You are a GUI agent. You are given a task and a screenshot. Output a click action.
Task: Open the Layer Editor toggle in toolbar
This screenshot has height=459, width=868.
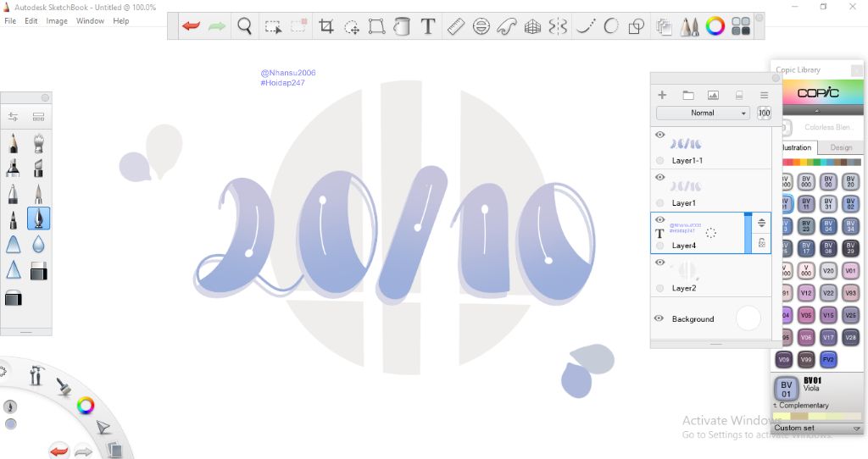(x=663, y=26)
